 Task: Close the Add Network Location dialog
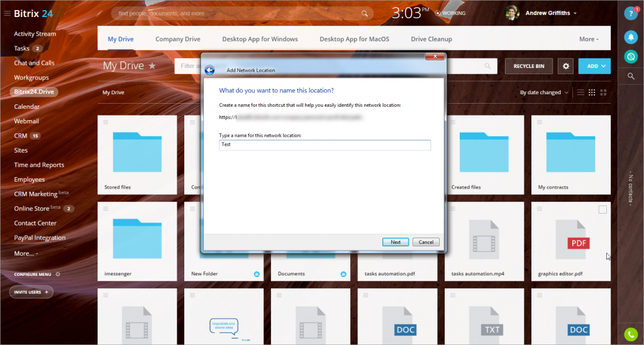click(x=435, y=56)
